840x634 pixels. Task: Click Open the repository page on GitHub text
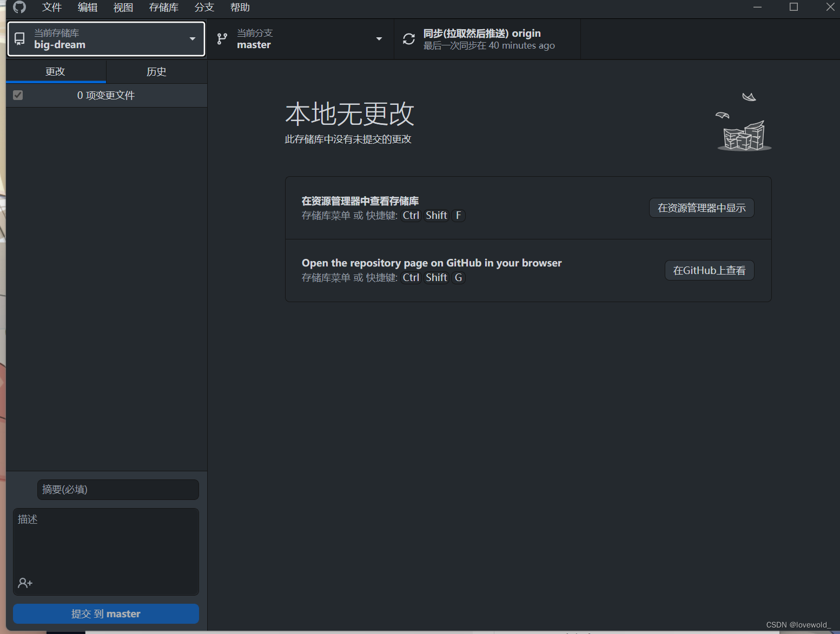tap(432, 263)
